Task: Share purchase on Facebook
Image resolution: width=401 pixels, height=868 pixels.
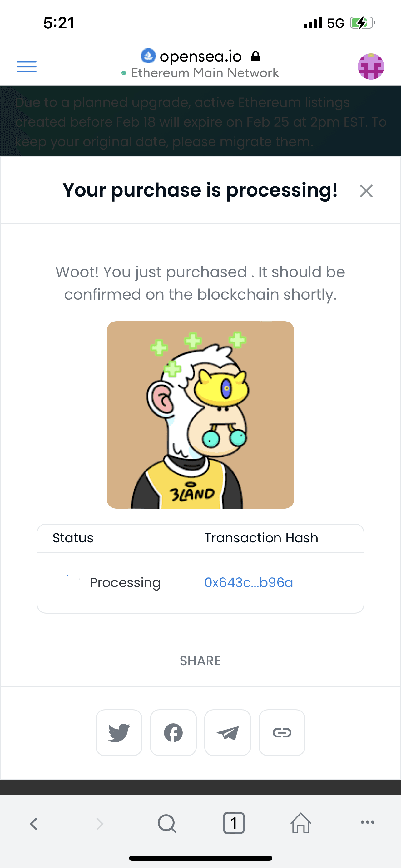Action: (173, 732)
